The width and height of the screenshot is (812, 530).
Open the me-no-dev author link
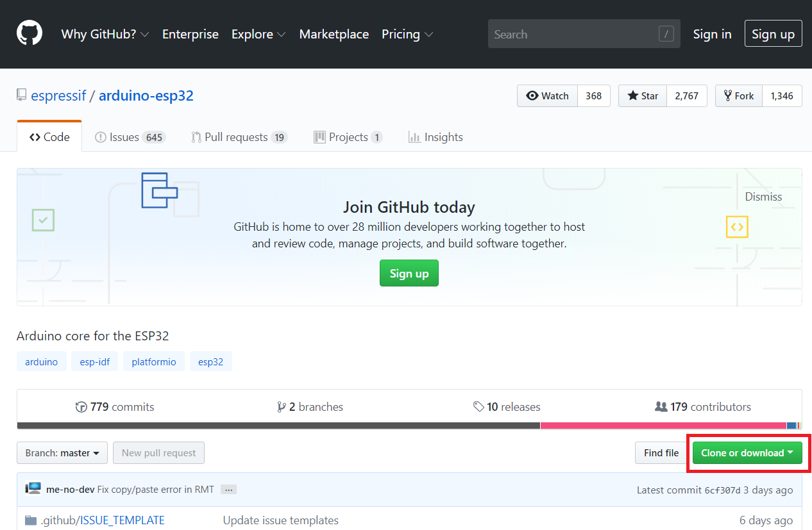[x=71, y=490]
